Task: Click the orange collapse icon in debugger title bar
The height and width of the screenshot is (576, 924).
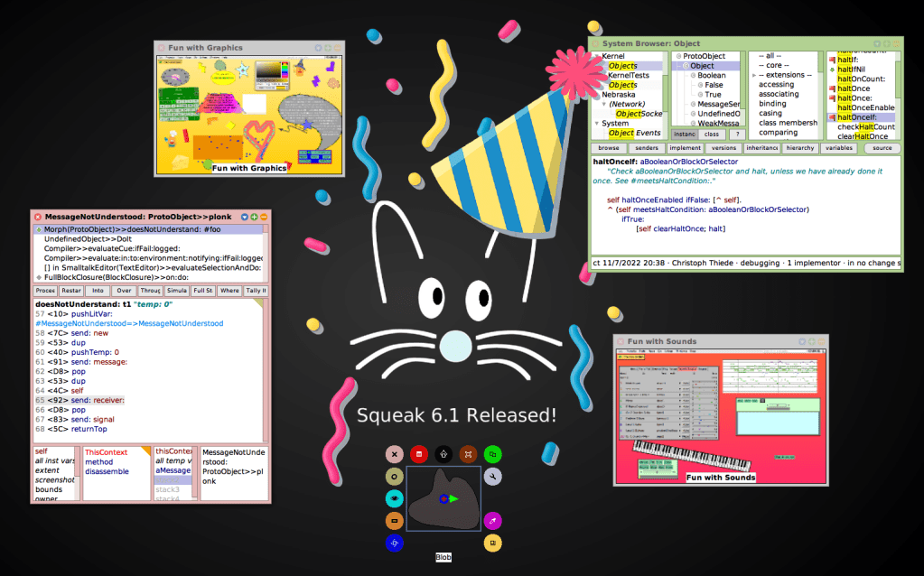Action: (x=264, y=217)
